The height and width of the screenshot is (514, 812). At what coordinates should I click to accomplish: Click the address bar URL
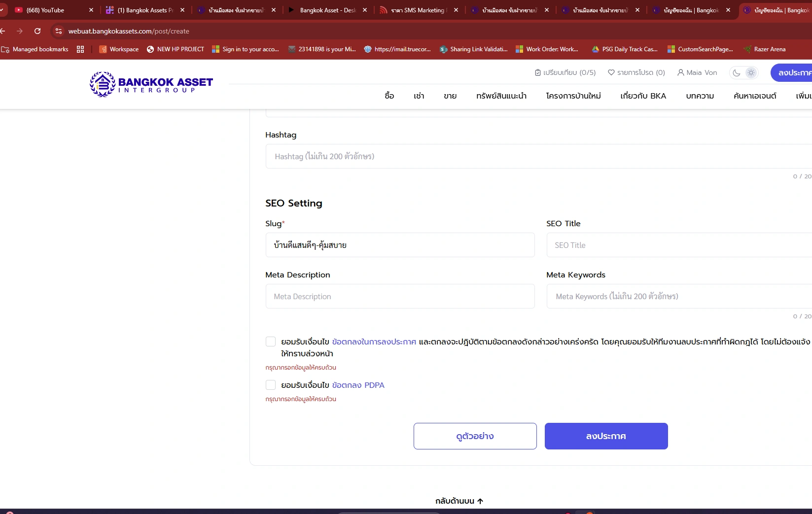(x=129, y=31)
